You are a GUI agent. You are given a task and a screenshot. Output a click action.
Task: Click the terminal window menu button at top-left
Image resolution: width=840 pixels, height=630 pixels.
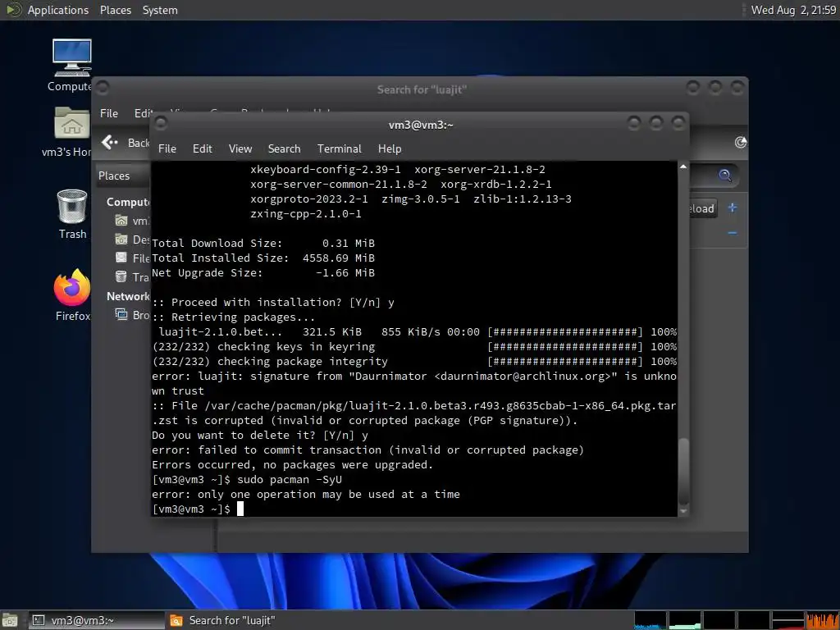[160, 124]
